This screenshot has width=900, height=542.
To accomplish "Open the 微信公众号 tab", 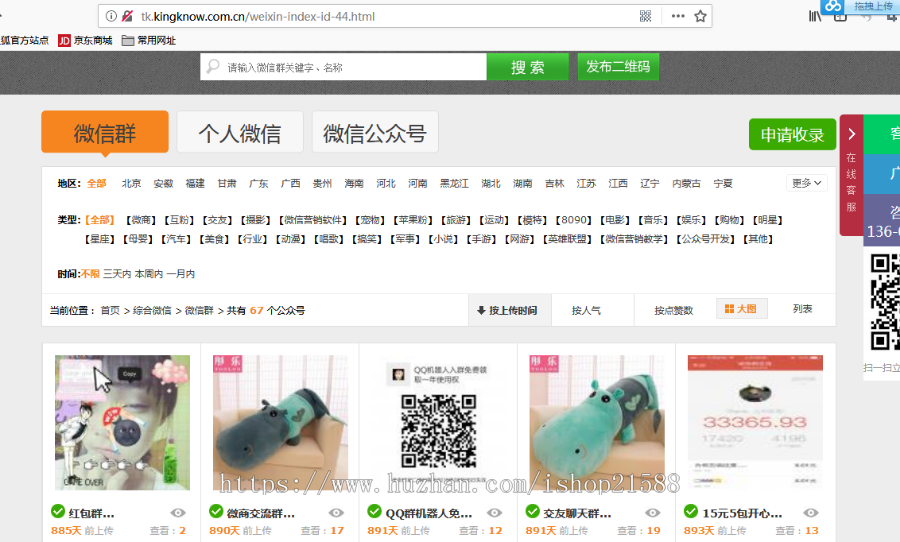I will click(375, 133).
